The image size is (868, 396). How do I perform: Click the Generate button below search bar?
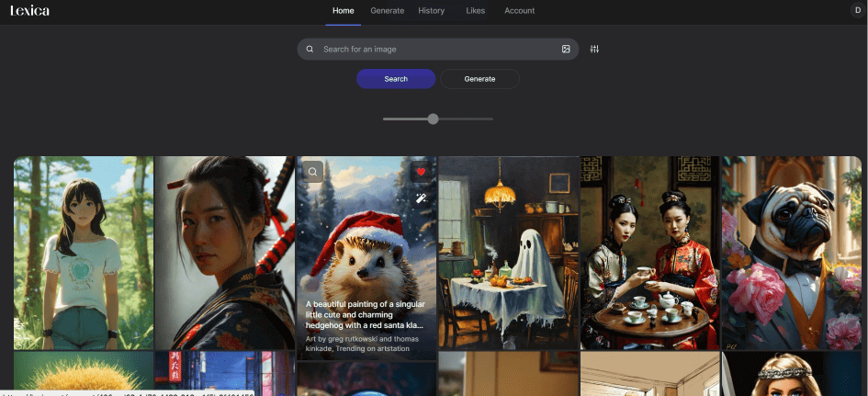click(480, 79)
